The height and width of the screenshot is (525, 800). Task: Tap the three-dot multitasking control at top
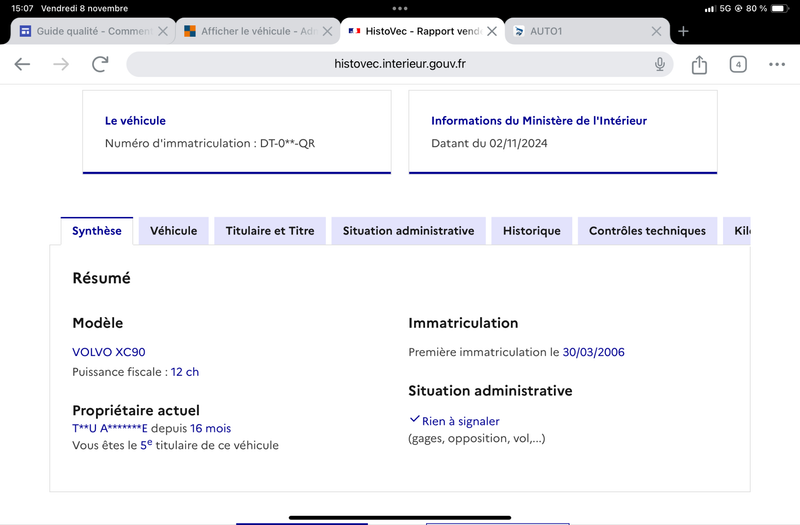click(x=400, y=8)
